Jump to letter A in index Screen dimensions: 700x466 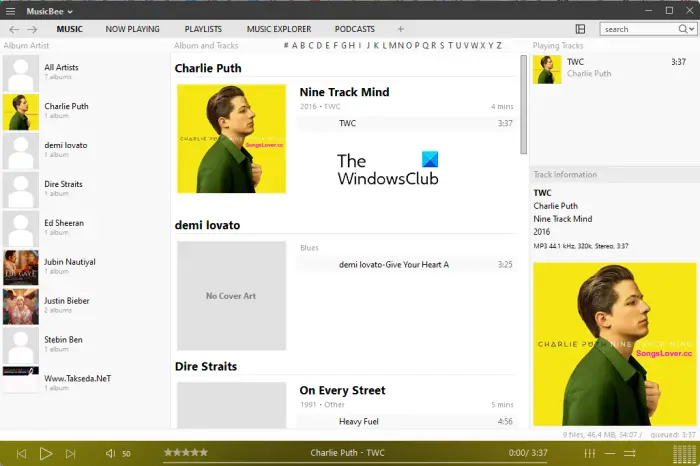pos(295,46)
